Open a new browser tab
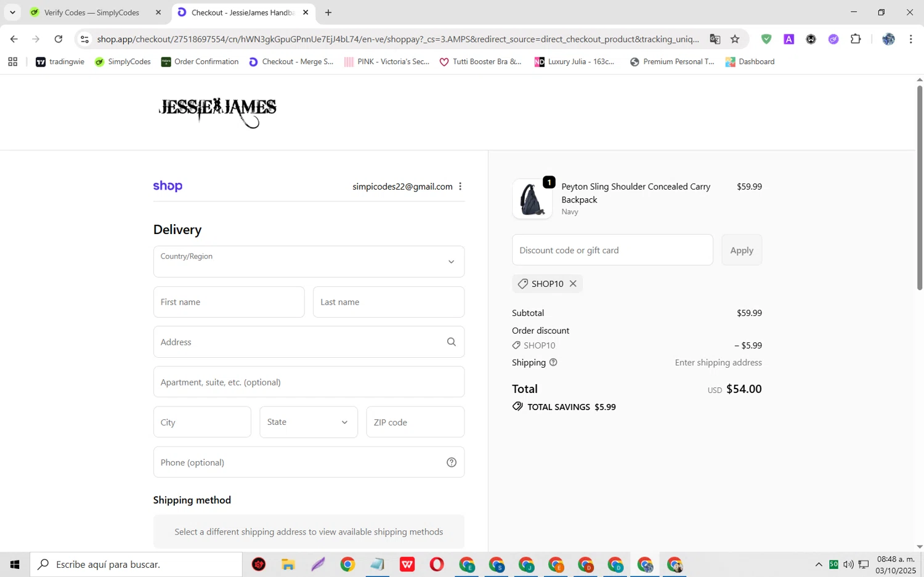The height and width of the screenshot is (577, 924). tap(328, 12)
